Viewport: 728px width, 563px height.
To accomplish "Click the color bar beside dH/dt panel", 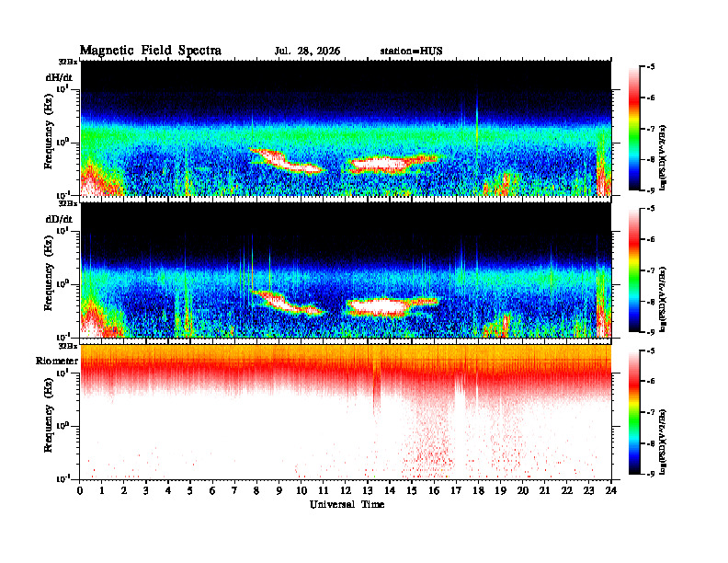I will pyautogui.click(x=634, y=129).
